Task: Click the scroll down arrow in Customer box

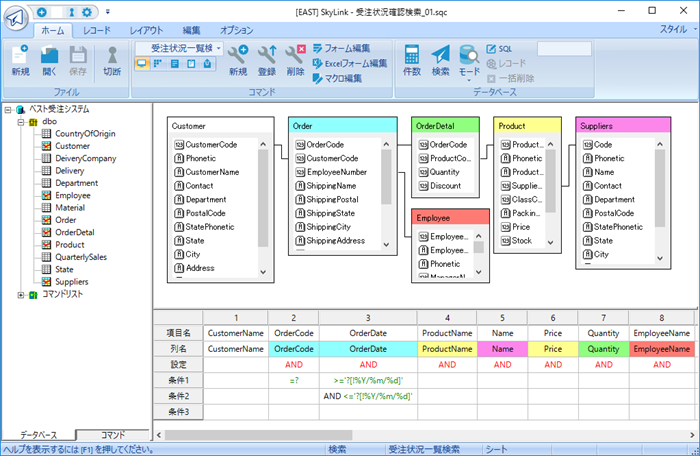Action: [x=263, y=272]
